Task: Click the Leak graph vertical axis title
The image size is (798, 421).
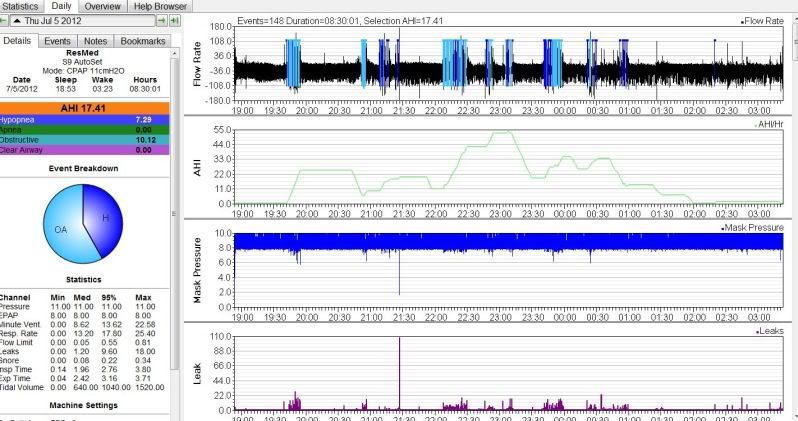Action: (x=197, y=373)
